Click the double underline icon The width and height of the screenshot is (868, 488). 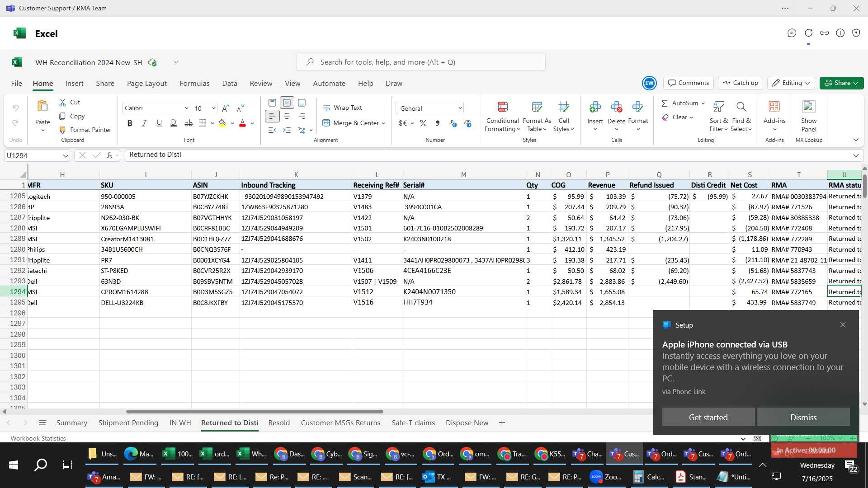click(x=174, y=123)
